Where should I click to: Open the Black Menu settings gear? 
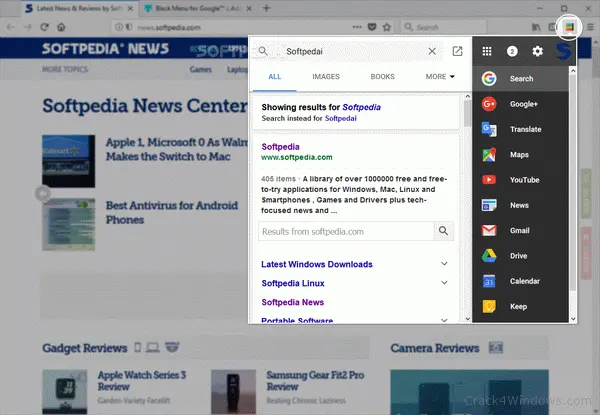click(x=537, y=51)
